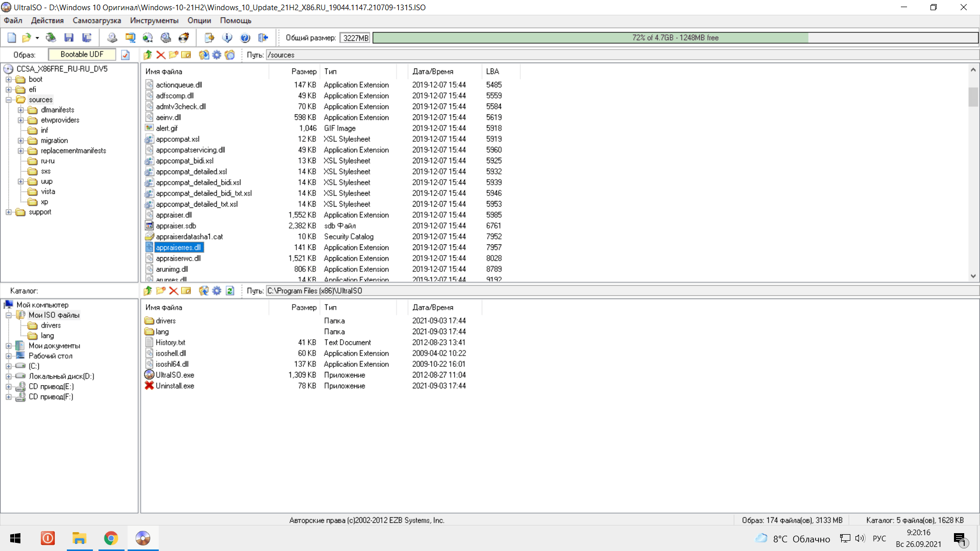This screenshot has height=551, width=980.
Task: Click the Up folder icon in image toolbar
Action: point(148,55)
